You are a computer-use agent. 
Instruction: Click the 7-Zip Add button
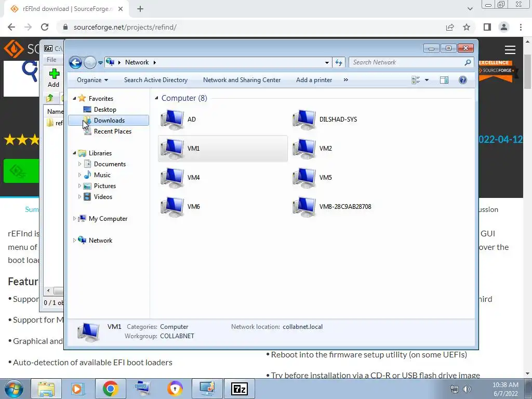(x=54, y=78)
